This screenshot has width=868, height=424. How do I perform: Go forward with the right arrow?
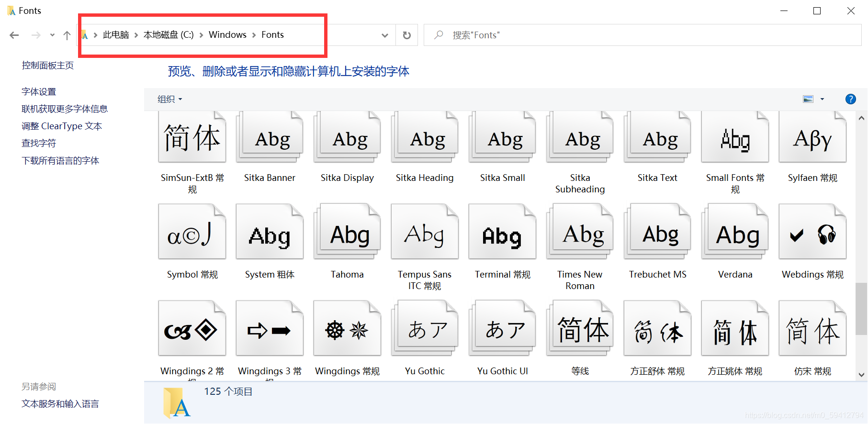(36, 35)
